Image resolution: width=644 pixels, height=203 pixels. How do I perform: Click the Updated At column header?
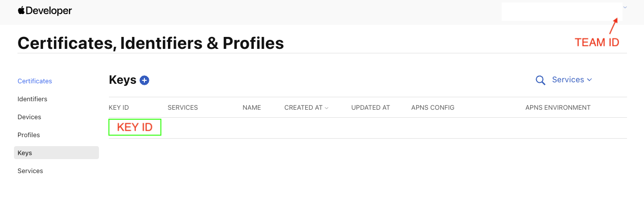point(371,108)
